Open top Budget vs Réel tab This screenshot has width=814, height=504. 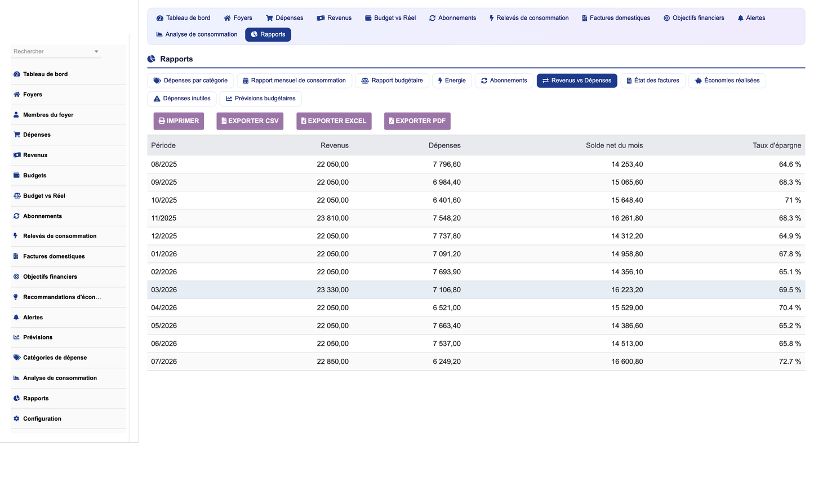click(x=390, y=18)
